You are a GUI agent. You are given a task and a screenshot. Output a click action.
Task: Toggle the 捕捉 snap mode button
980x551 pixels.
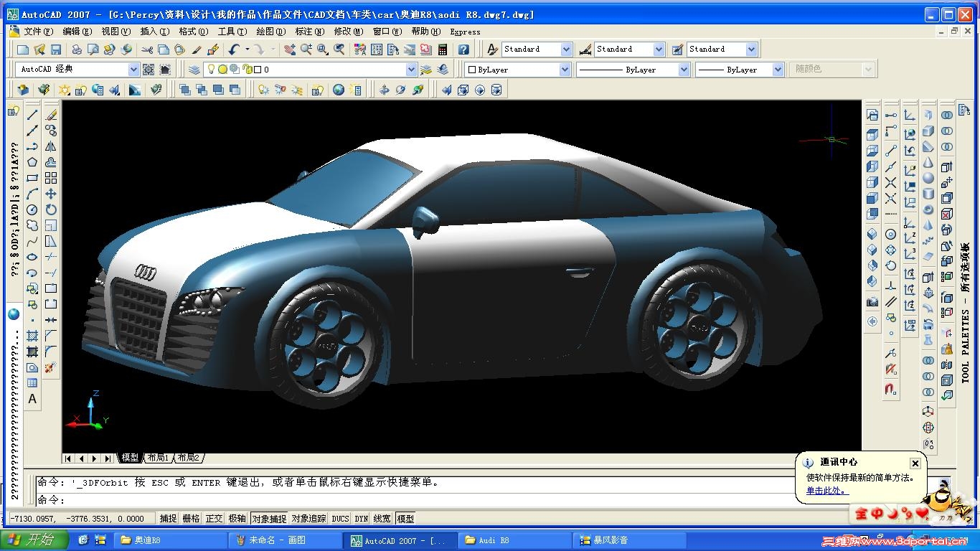(x=168, y=519)
